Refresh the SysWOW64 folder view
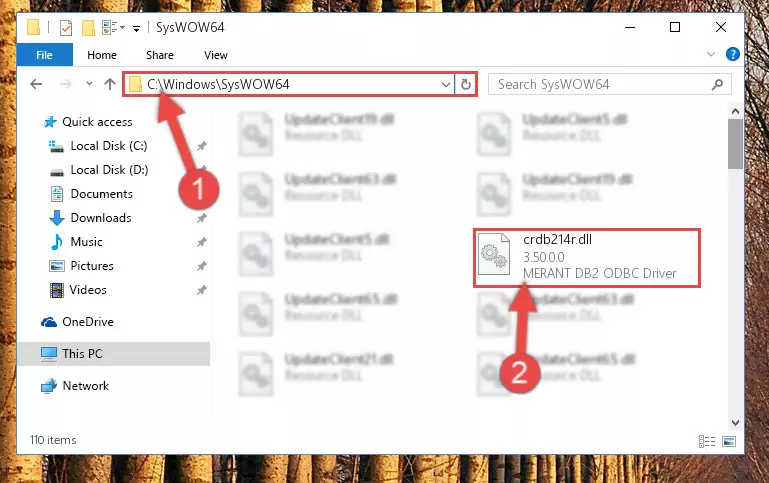This screenshot has height=483, width=769. (x=465, y=84)
